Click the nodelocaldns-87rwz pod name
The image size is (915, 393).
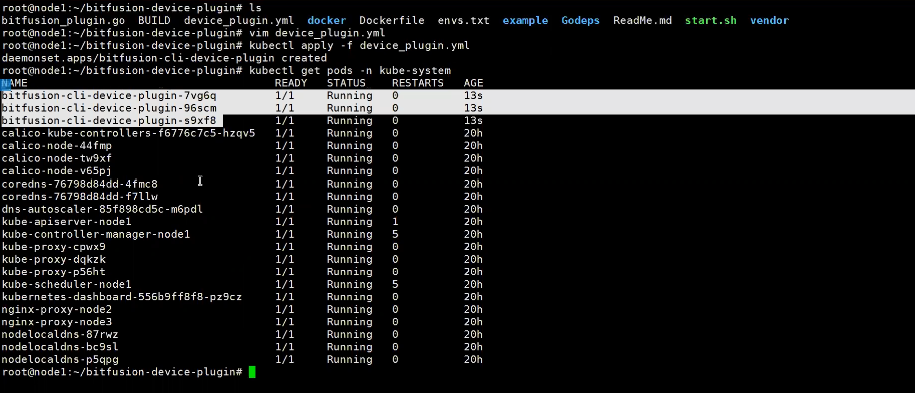(x=60, y=335)
